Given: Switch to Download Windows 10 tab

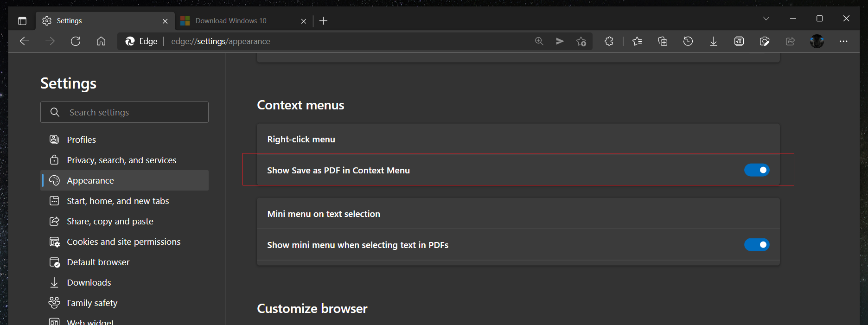Looking at the screenshot, I should pyautogui.click(x=231, y=21).
